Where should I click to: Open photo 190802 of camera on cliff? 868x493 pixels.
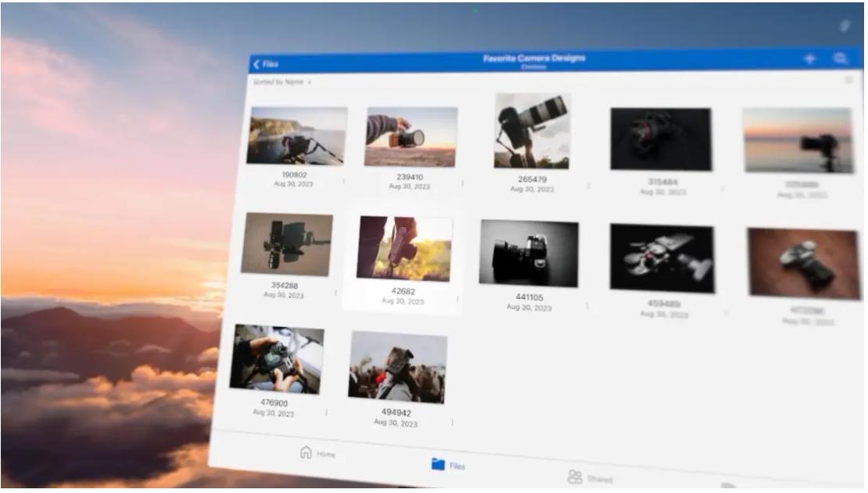296,135
